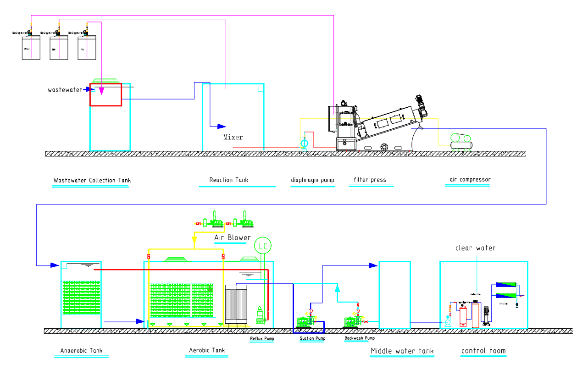588x370 pixels.
Task: Click the 'Middle water tank' label
Action: point(402,351)
